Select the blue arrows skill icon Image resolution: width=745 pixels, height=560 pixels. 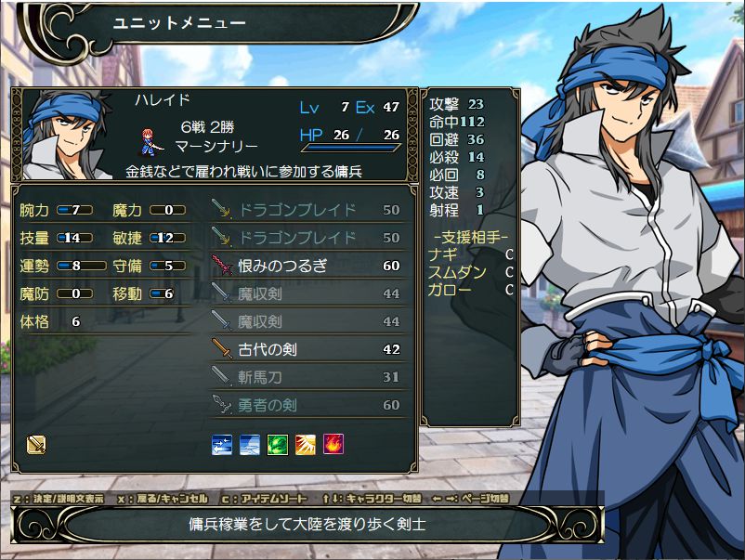[222, 445]
